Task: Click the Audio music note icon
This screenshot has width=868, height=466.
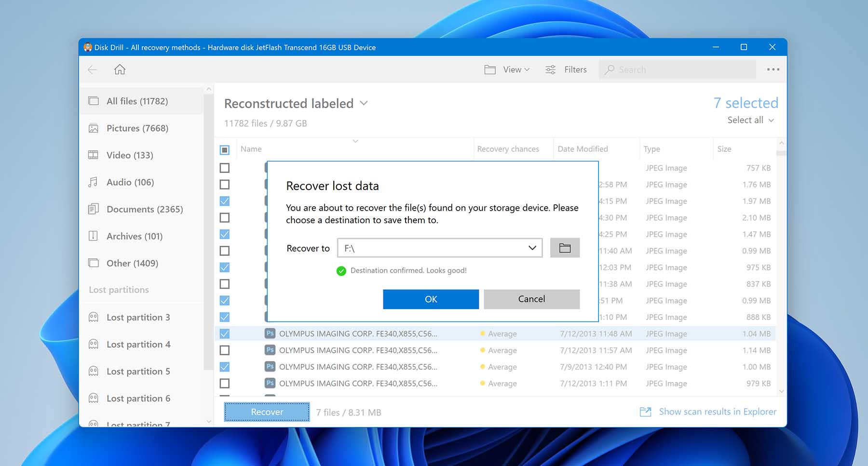Action: click(94, 182)
